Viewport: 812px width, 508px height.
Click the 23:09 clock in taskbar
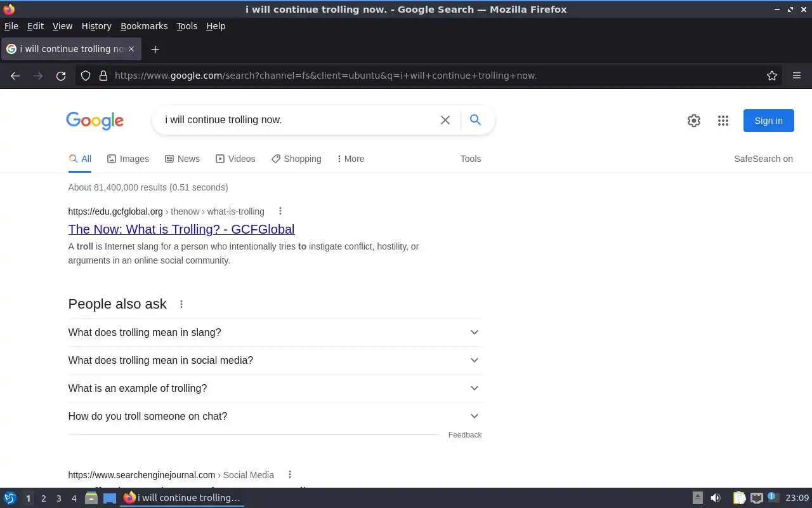tap(797, 498)
